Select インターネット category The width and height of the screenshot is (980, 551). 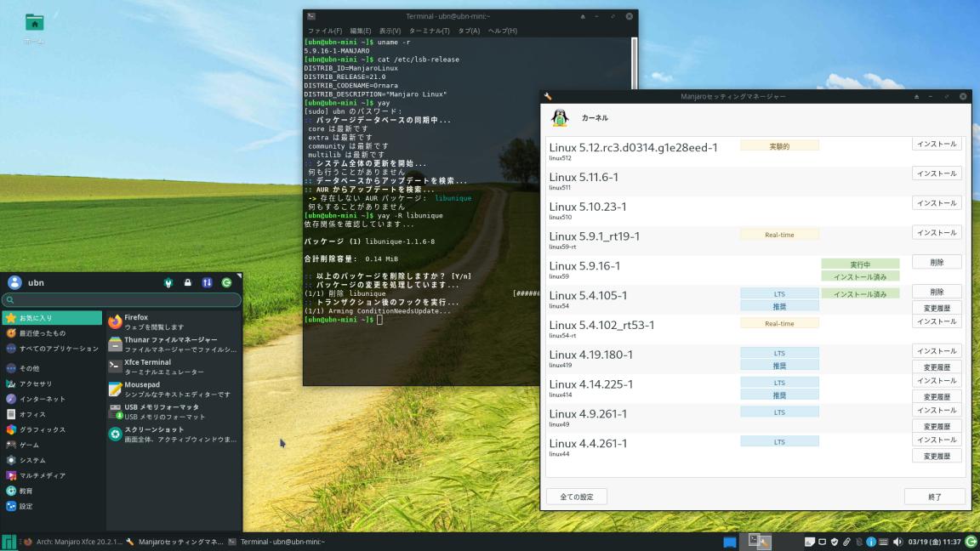[53, 399]
